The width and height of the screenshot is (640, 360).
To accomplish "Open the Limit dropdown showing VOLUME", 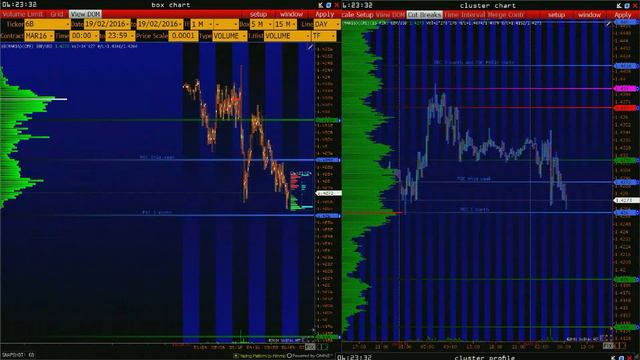I will (x=287, y=36).
